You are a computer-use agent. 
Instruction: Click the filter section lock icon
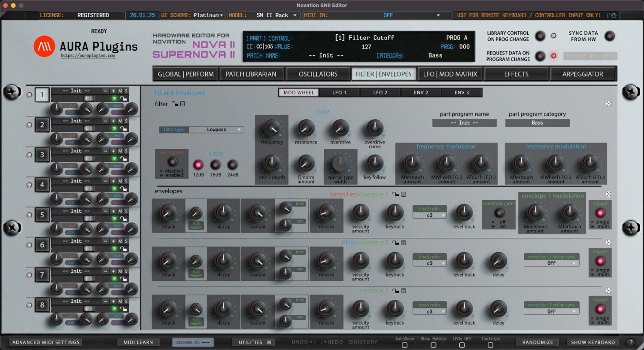(x=175, y=103)
